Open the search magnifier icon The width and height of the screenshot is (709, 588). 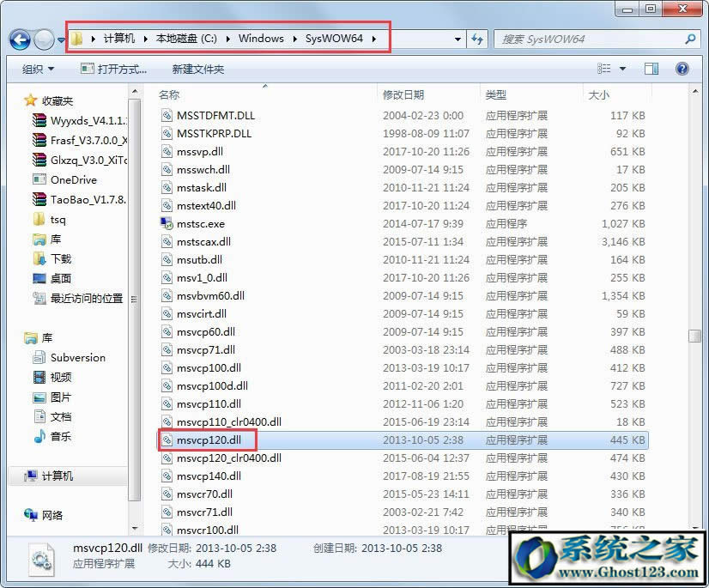point(688,39)
